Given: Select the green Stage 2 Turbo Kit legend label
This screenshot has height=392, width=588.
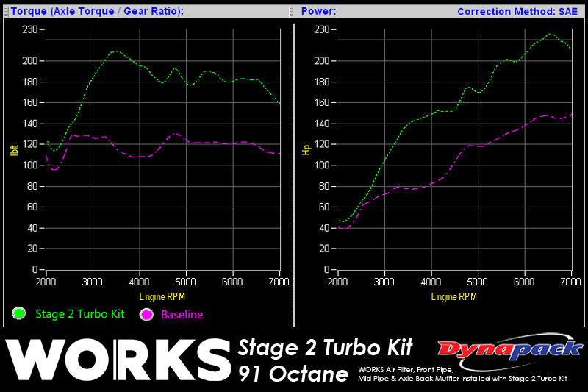Looking at the screenshot, I should tap(80, 314).
